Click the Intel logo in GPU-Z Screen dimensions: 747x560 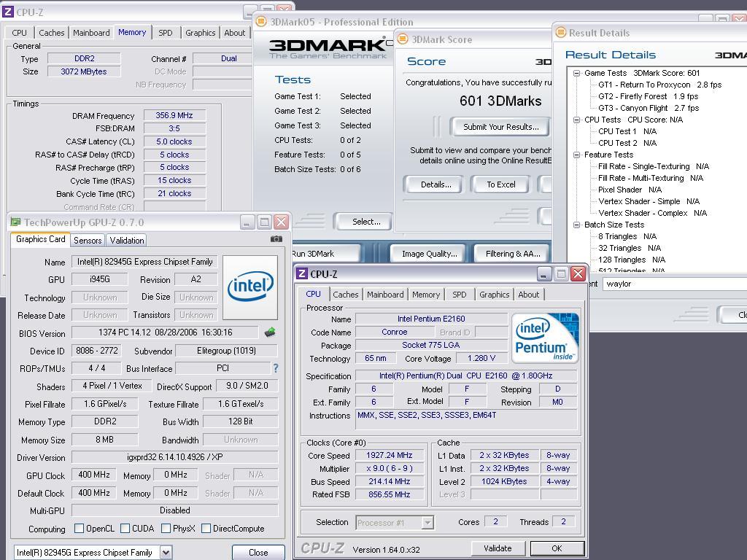250,287
